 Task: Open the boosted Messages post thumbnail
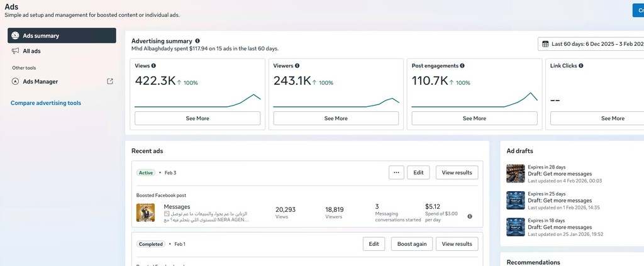pyautogui.click(x=146, y=213)
